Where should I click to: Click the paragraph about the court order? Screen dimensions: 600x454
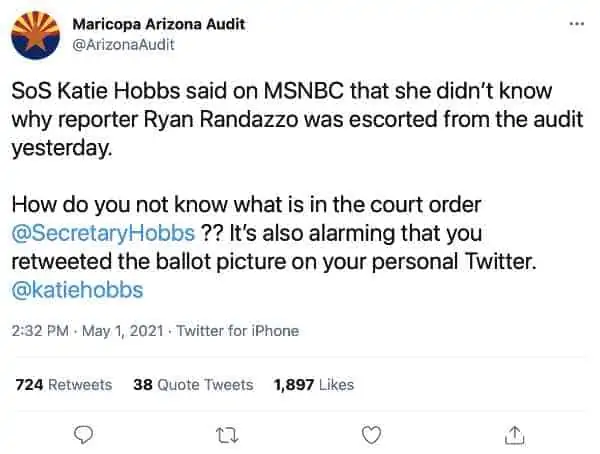point(274,247)
